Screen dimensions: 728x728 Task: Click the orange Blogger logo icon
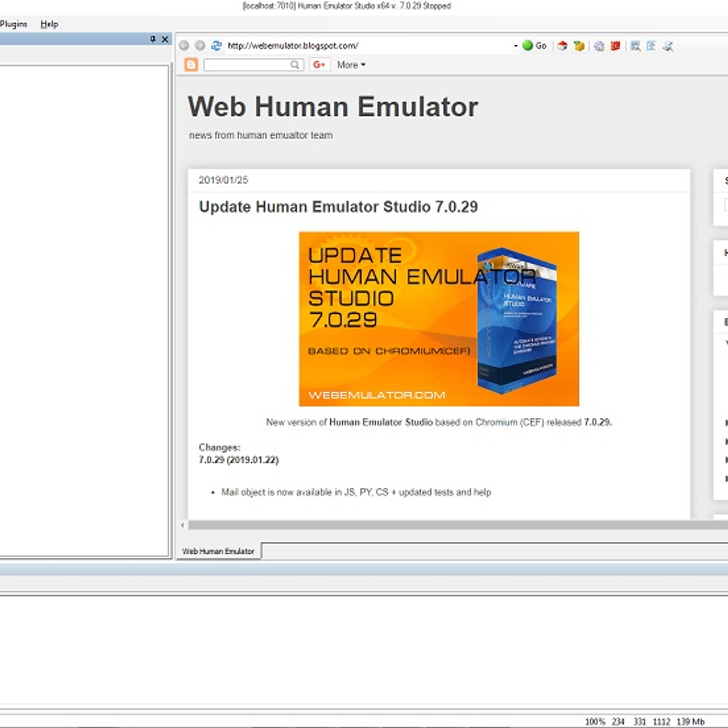point(192,65)
